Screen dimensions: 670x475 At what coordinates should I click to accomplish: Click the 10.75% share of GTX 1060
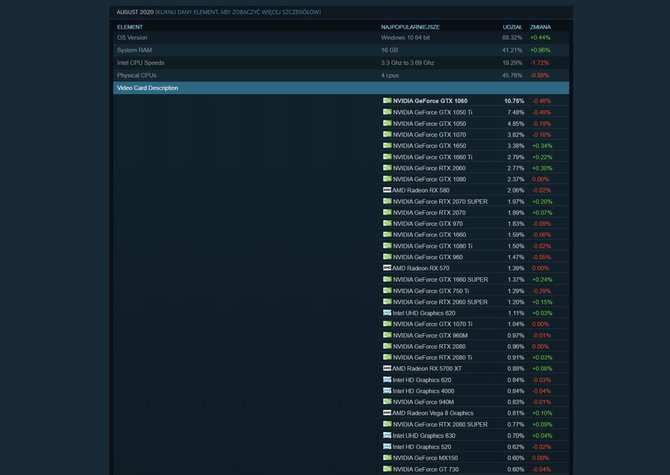coord(514,101)
